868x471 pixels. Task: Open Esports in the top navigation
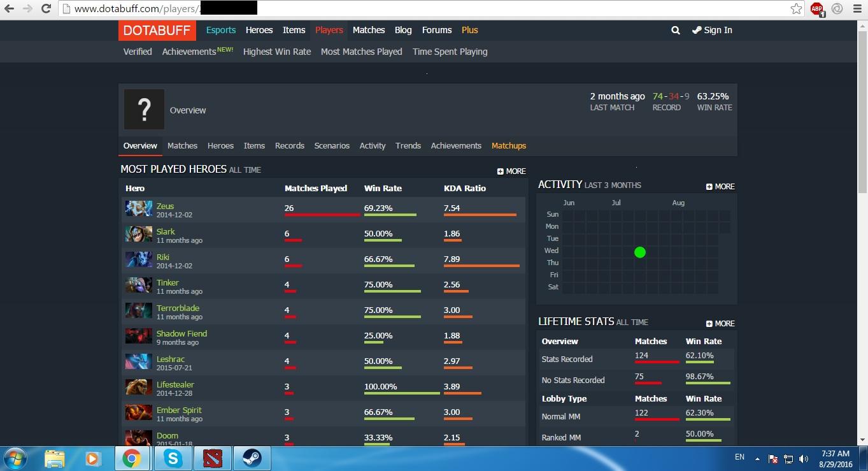click(x=221, y=30)
